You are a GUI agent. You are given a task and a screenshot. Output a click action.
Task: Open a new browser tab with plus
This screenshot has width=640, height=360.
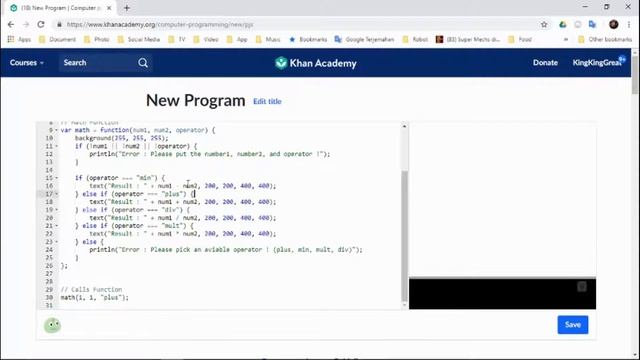(127, 8)
